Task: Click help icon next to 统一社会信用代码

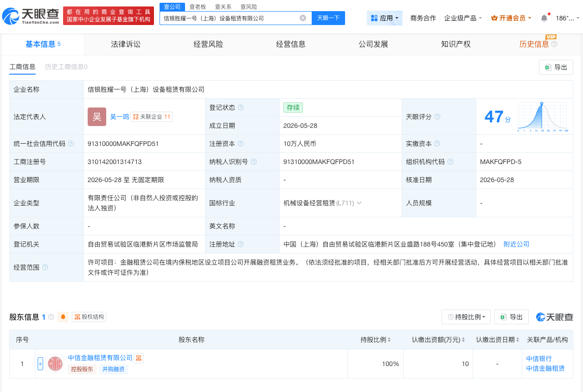Action: 71,144
